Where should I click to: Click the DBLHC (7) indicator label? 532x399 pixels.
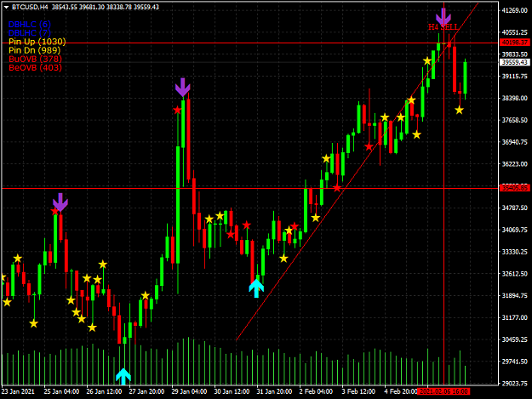click(30, 33)
